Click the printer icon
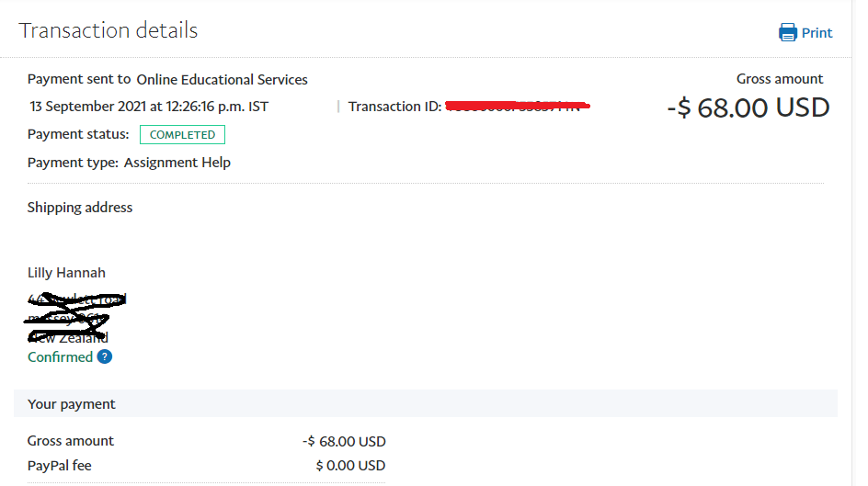The width and height of the screenshot is (868, 486). point(788,33)
